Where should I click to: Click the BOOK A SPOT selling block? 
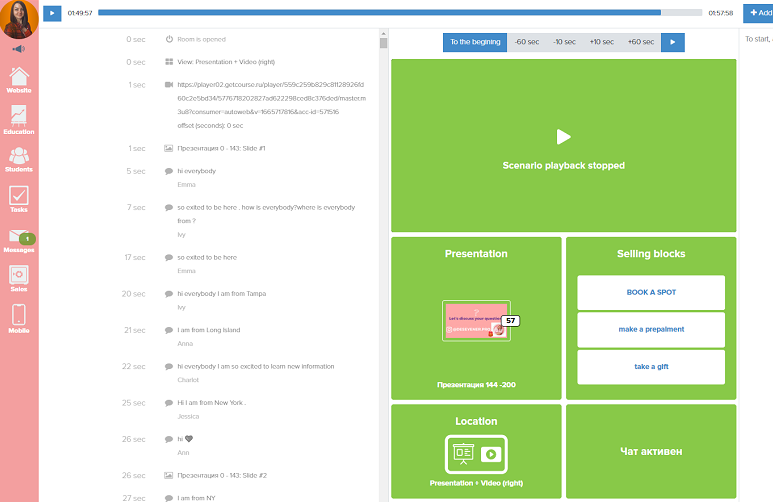(651, 292)
